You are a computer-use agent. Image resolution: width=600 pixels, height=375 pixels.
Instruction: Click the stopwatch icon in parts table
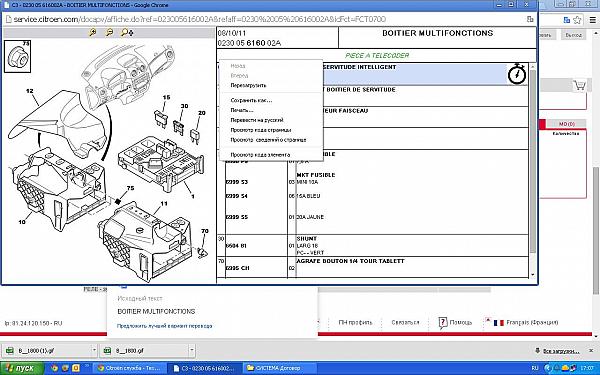click(x=517, y=73)
